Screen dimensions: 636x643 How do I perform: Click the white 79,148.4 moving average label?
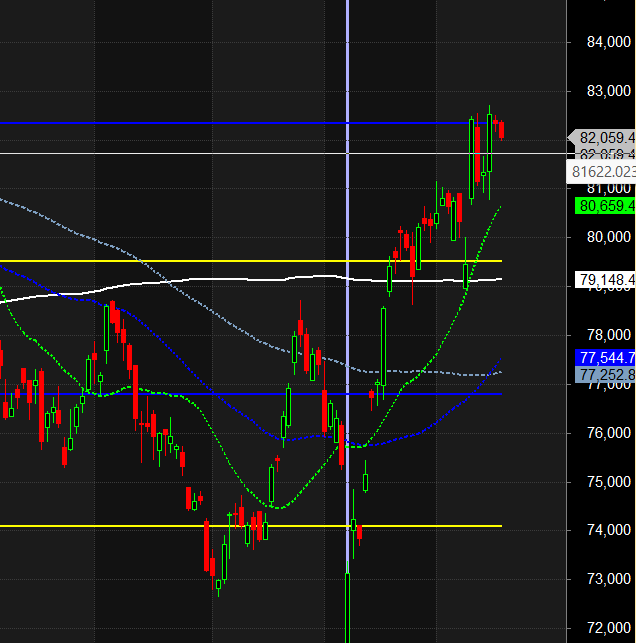click(605, 280)
